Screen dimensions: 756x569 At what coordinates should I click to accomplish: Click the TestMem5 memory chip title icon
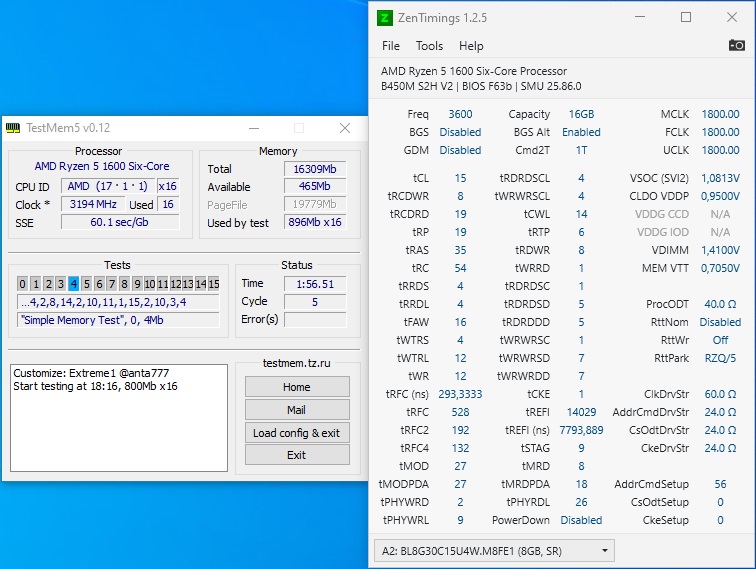pos(13,128)
